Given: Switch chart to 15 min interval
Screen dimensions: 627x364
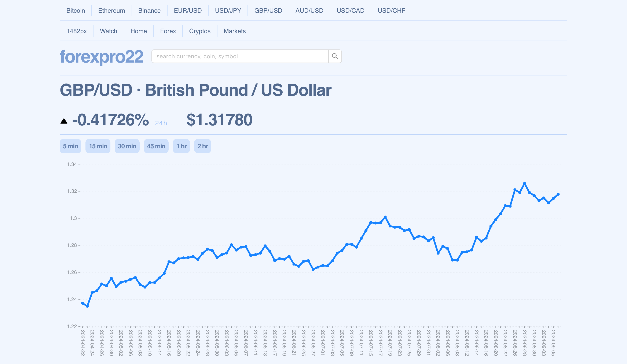Looking at the screenshot, I should [98, 146].
